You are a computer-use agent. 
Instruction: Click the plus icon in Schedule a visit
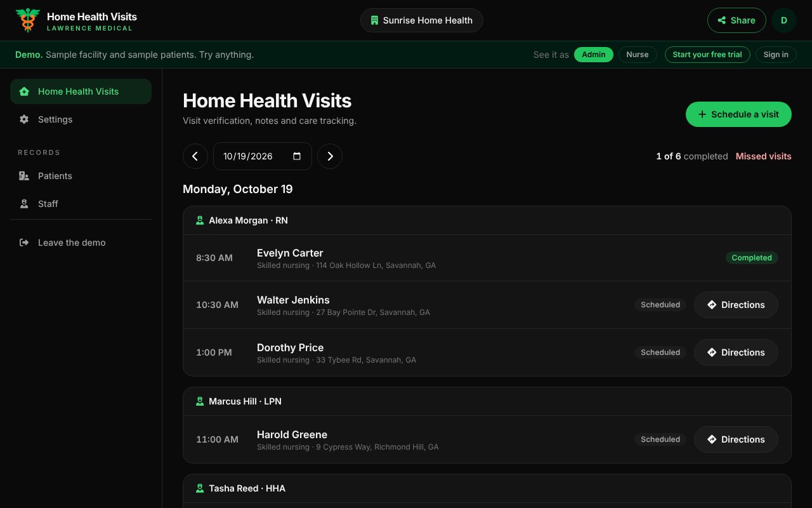click(x=702, y=114)
